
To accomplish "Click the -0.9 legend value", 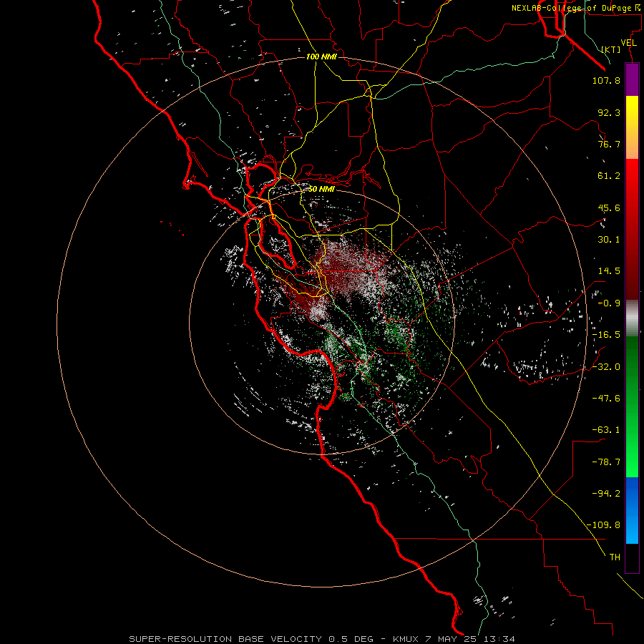I will (609, 303).
